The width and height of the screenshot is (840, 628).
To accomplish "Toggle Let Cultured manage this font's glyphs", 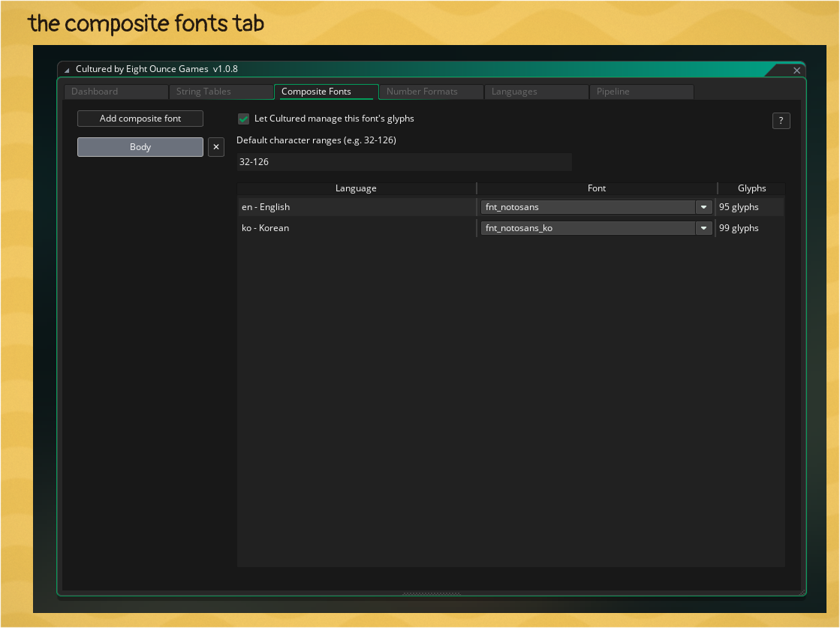I will (x=243, y=119).
